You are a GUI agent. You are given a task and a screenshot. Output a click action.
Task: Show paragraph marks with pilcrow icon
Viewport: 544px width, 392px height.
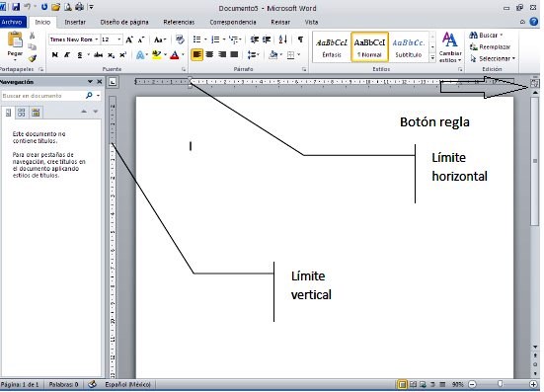click(x=300, y=39)
